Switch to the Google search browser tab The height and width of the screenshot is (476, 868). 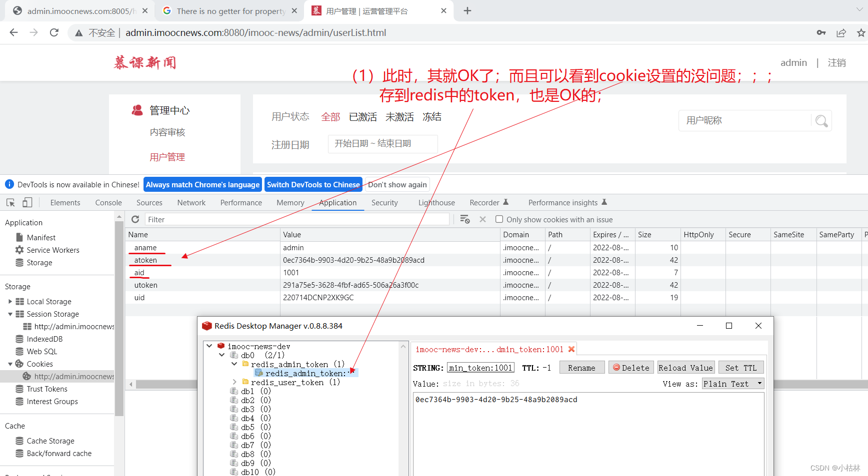point(230,11)
